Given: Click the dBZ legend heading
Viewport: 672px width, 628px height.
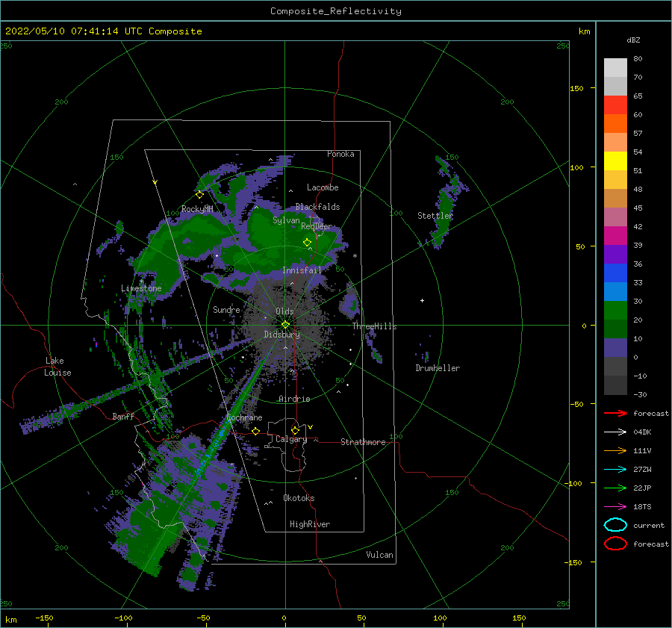Looking at the screenshot, I should (x=633, y=40).
